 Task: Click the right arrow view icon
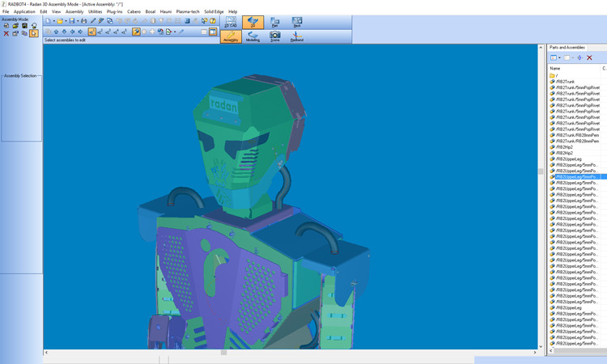[x=80, y=32]
